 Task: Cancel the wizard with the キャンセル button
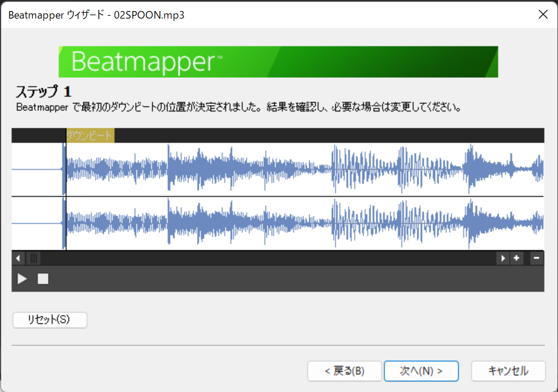point(508,371)
